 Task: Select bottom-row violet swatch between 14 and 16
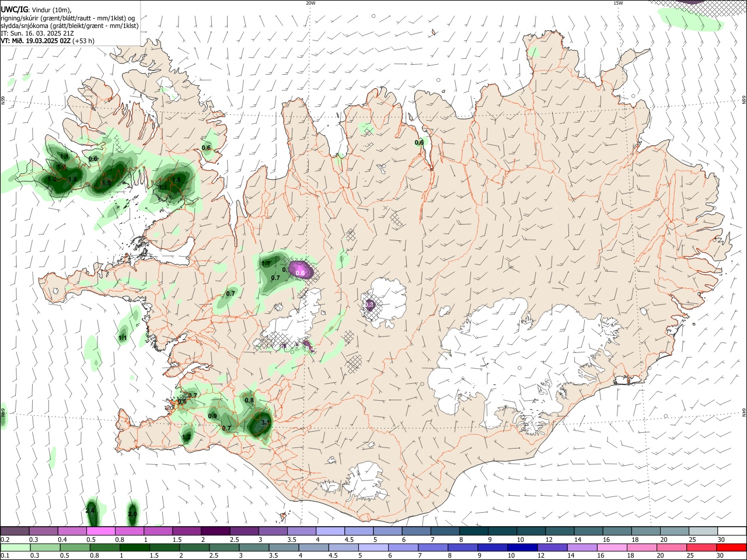pos(581,547)
